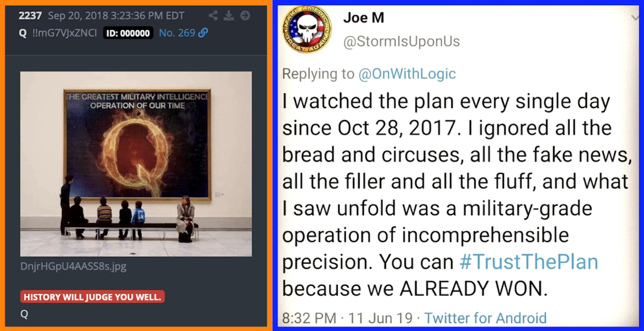Open the #TrustThePlan hashtag
This screenshot has width=644, height=331.
pos(529,262)
